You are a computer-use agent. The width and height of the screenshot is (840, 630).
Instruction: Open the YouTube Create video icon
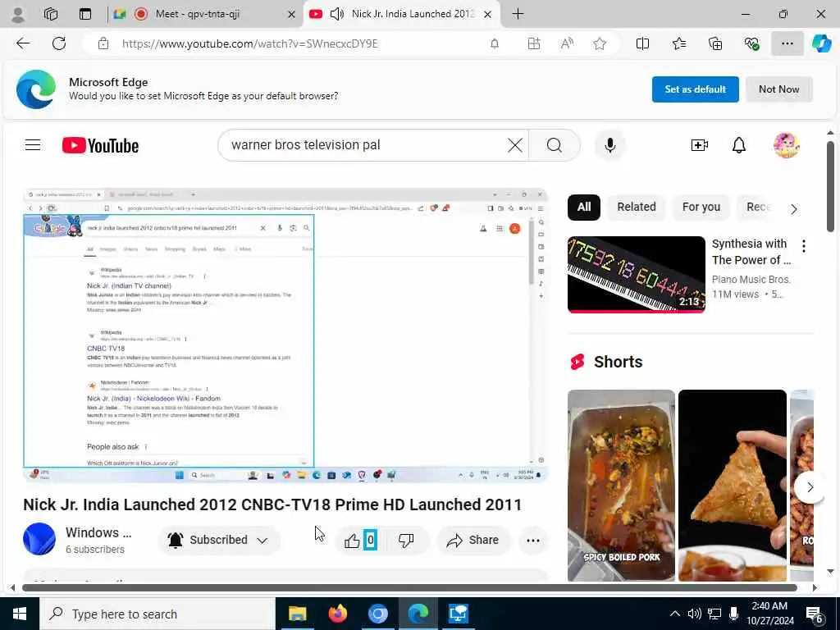tap(700, 145)
